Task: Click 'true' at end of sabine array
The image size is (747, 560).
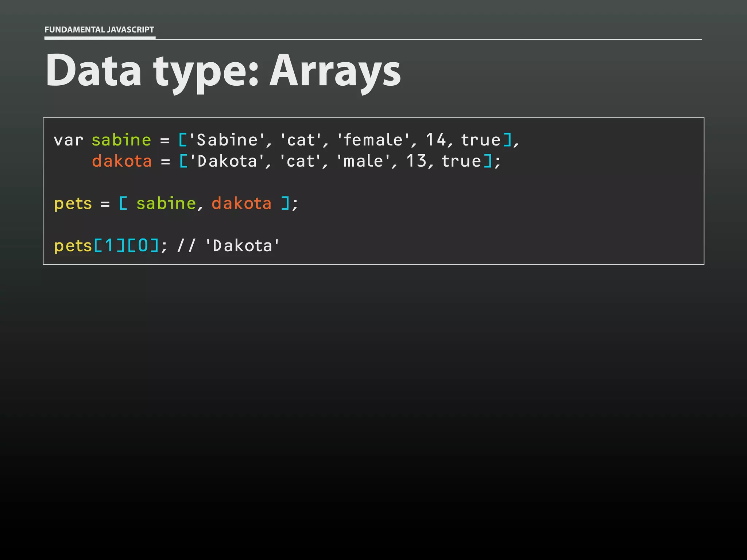Action: click(x=480, y=140)
